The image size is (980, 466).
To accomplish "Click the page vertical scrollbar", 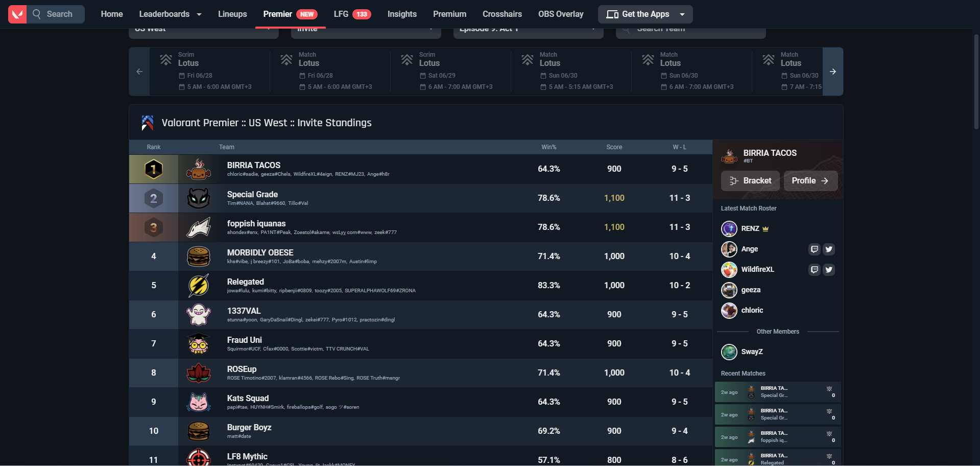I will coord(976,82).
